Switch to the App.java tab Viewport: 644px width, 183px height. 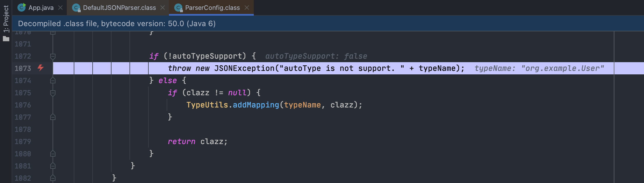(x=41, y=8)
